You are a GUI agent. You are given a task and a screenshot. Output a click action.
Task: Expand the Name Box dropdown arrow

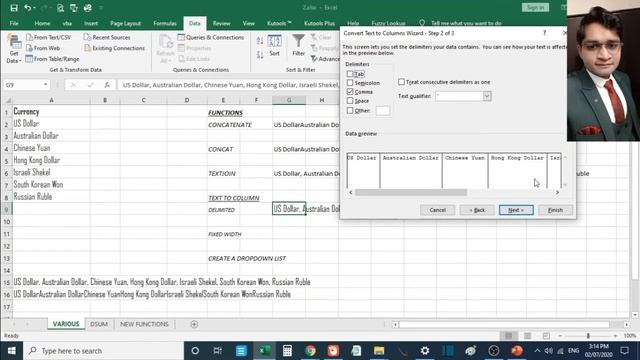(45, 85)
